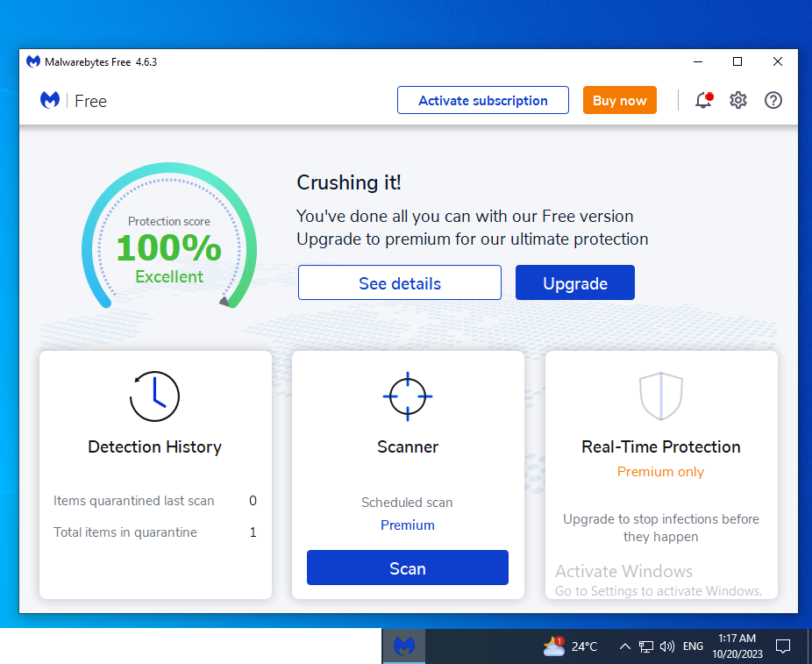Open the volume tray icon

tap(667, 646)
